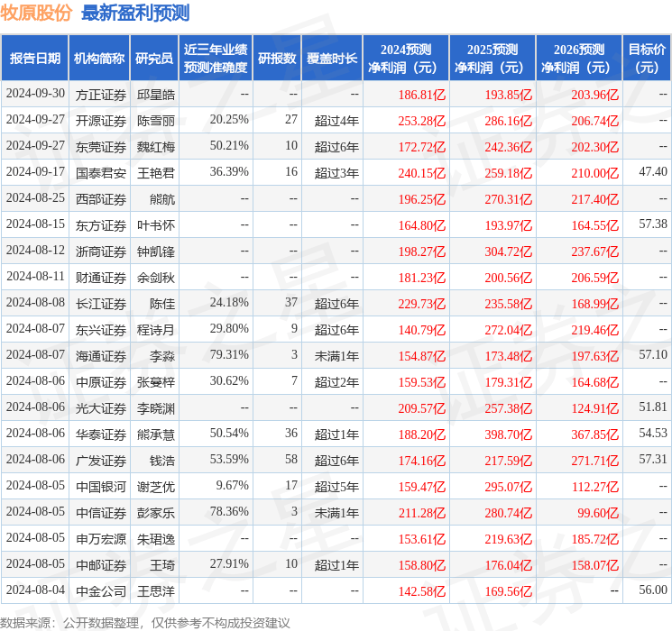Click the 牧原股份 title text
Image resolution: width=672 pixels, height=631 pixels.
(36, 13)
